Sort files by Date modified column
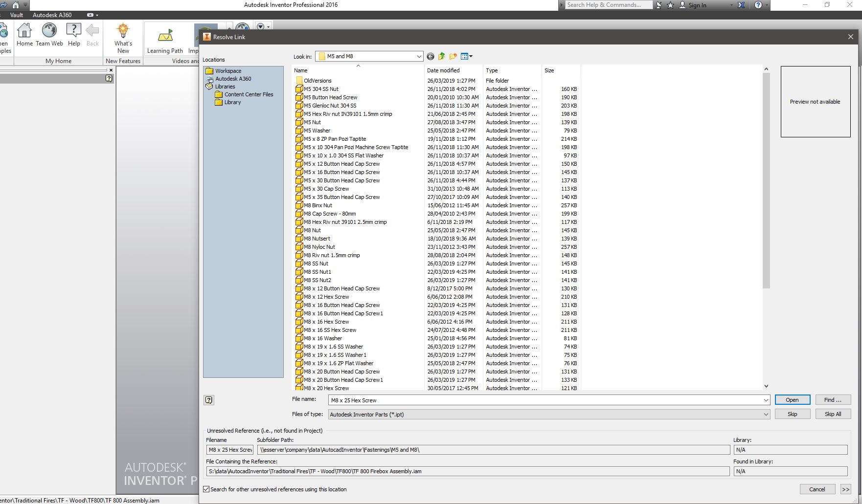This screenshot has height=504, width=862. (454, 70)
